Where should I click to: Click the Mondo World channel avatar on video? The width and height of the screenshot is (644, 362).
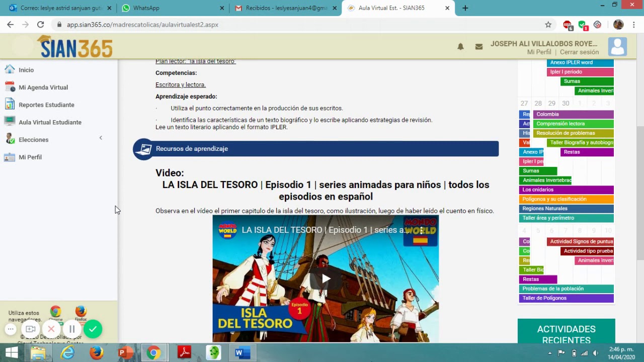[x=227, y=230]
